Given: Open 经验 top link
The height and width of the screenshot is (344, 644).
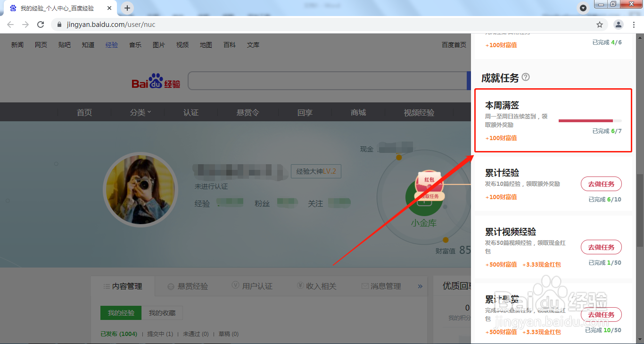Looking at the screenshot, I should pos(112,45).
